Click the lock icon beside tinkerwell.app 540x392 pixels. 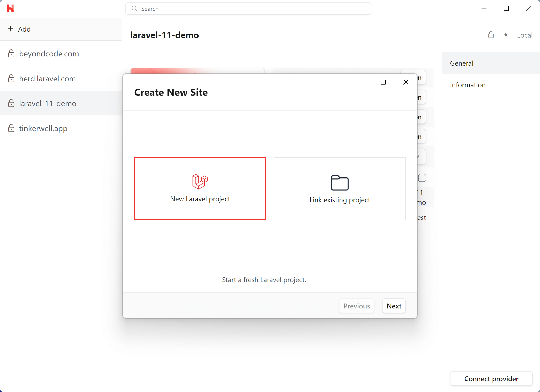[11, 128]
